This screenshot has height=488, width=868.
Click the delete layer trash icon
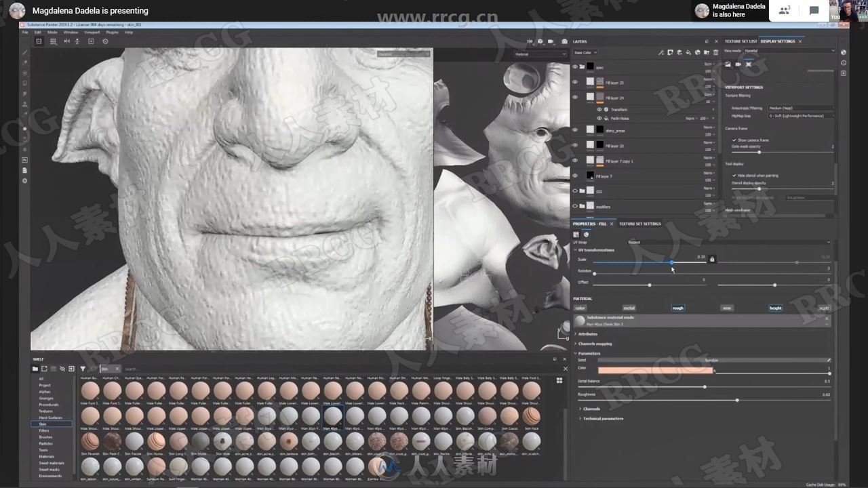[x=715, y=54]
